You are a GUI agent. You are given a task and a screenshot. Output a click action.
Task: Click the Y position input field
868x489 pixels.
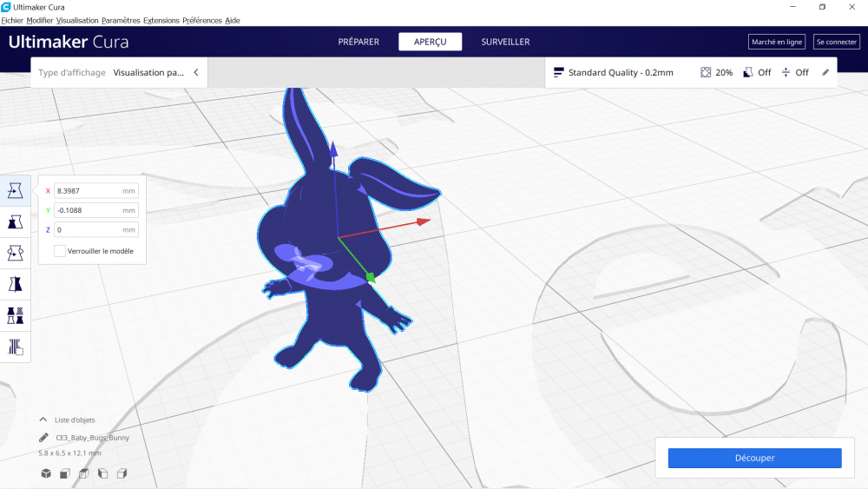pos(95,210)
